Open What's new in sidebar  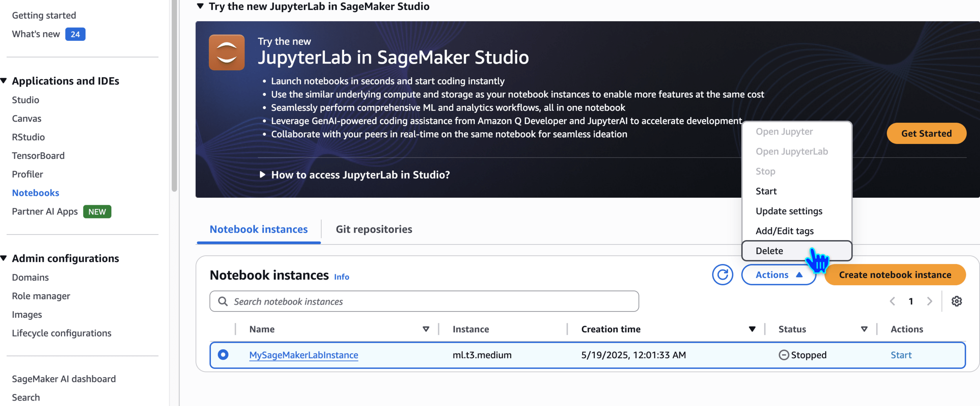[36, 34]
